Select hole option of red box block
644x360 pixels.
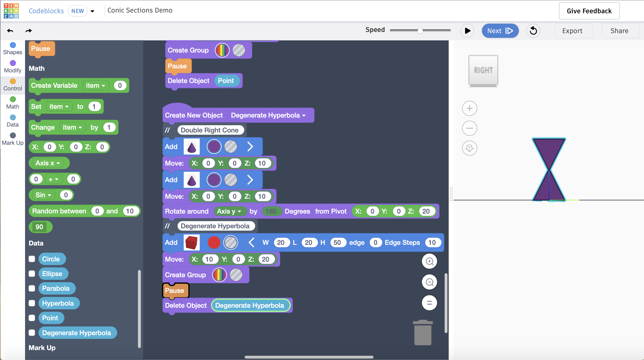pyautogui.click(x=231, y=242)
